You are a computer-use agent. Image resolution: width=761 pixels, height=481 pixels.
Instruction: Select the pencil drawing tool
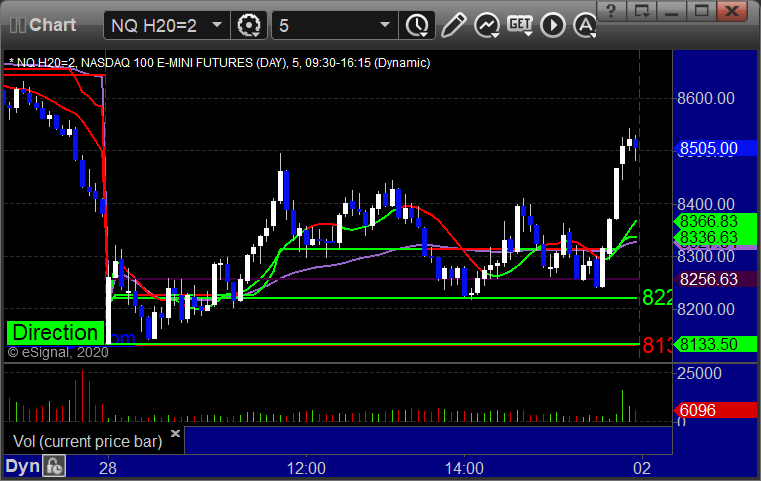[454, 24]
